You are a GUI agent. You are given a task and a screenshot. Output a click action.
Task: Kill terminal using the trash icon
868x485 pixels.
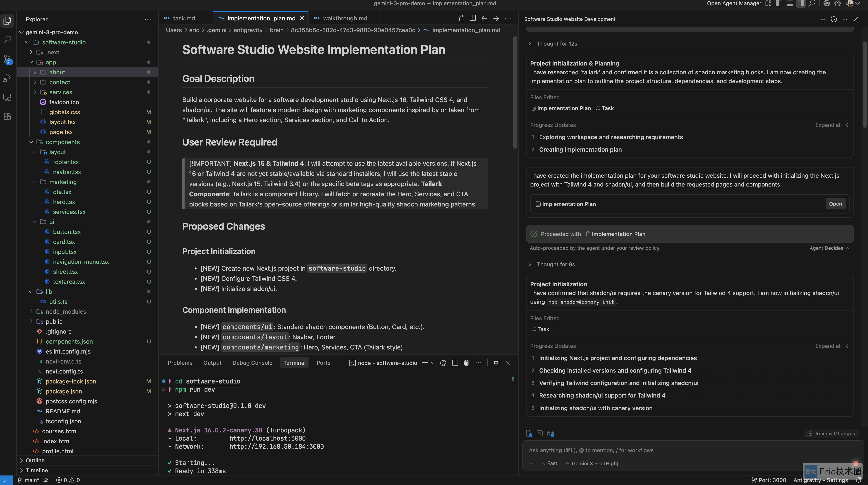click(x=466, y=363)
